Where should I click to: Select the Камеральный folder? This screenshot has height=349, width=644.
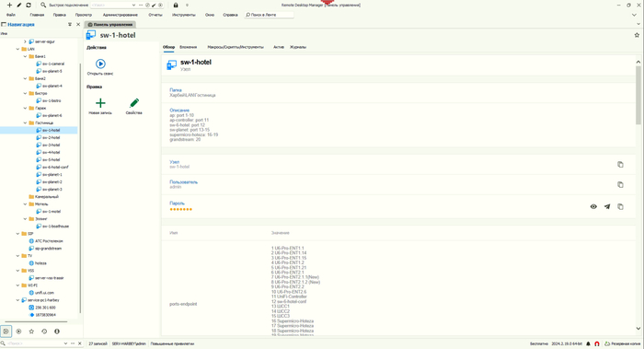point(46,196)
